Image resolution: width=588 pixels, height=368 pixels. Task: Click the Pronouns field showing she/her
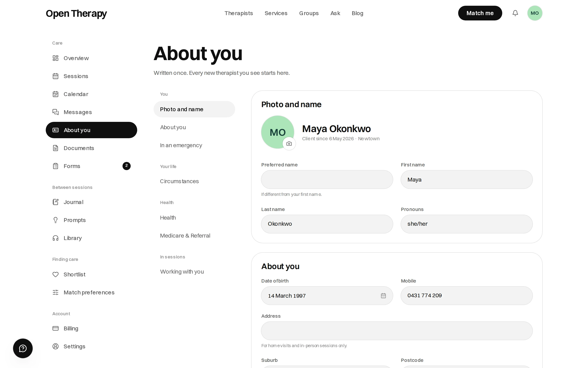coord(467,224)
